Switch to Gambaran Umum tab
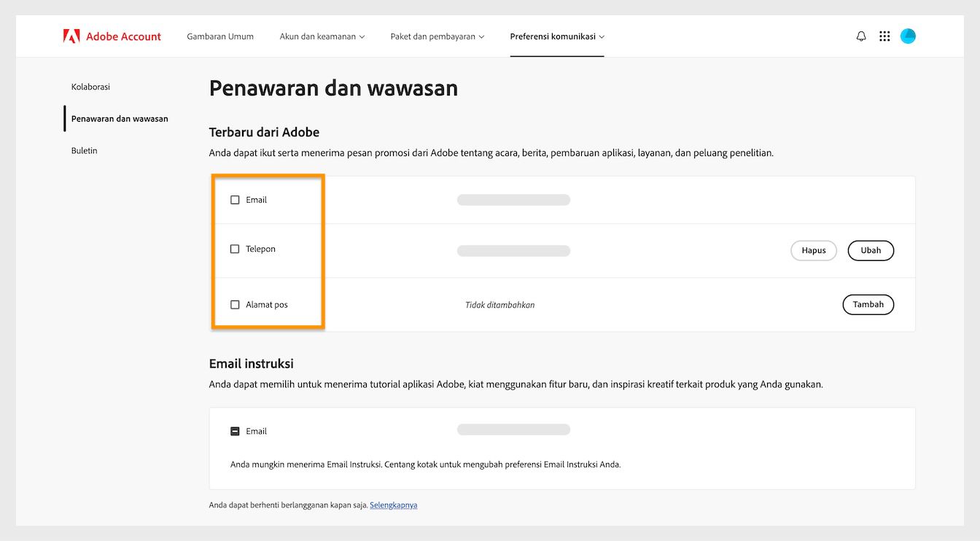980x541 pixels. 220,35
